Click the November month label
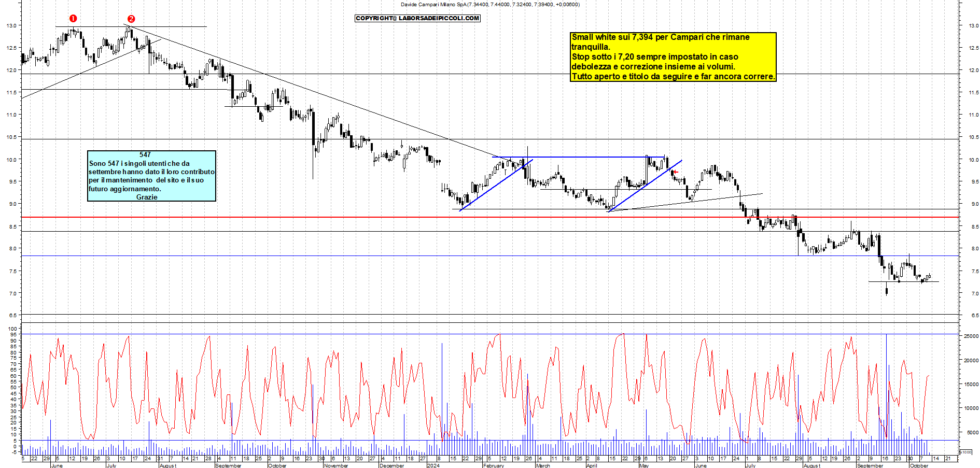The image size is (980, 468). click(x=336, y=465)
